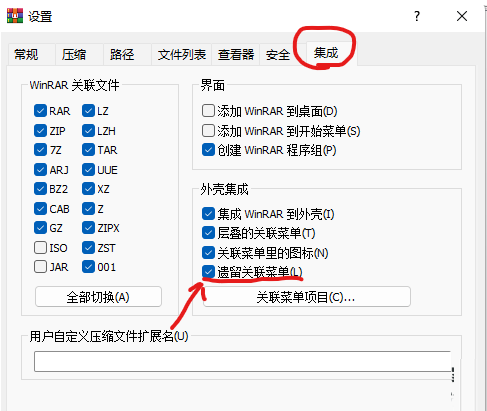The image size is (487, 411).
Task: Uncheck the UUE association
Action: pos(88,170)
